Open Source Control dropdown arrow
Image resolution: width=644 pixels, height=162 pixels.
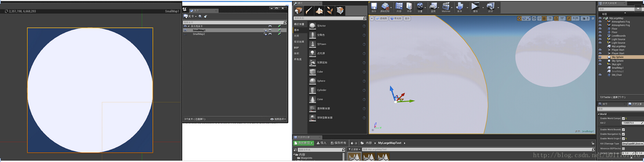(391, 7)
